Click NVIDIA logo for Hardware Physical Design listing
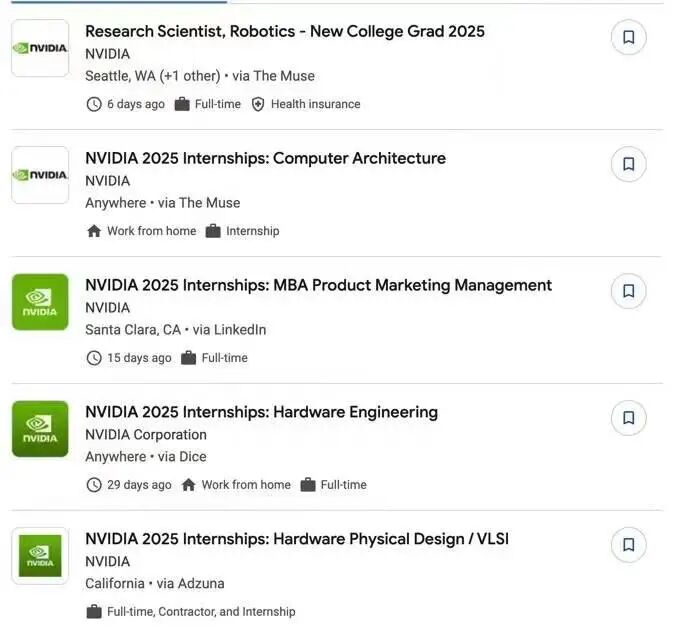The width and height of the screenshot is (676, 630). click(40, 556)
